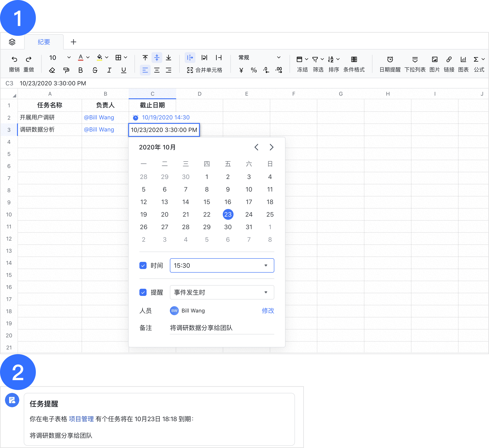The height and width of the screenshot is (448, 489).
Task: Switch to the 纪要 sheet tab
Action: (43, 42)
